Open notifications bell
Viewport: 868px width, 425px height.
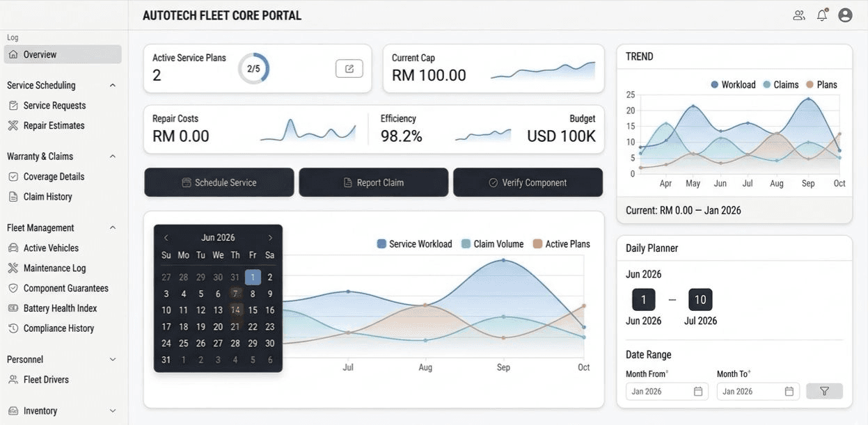822,15
